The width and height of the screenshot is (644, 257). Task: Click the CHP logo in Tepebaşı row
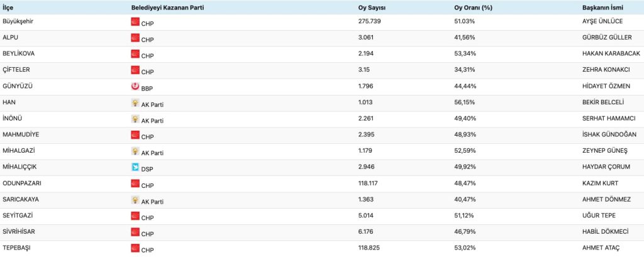click(135, 248)
